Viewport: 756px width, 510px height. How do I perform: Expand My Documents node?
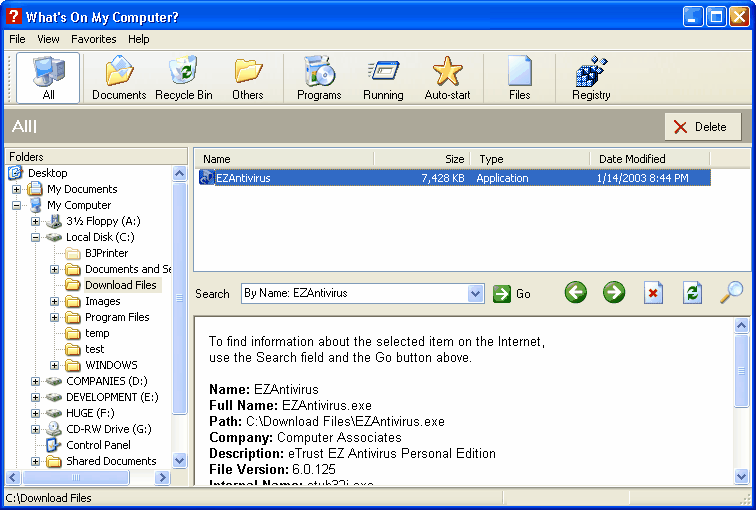pos(16,189)
